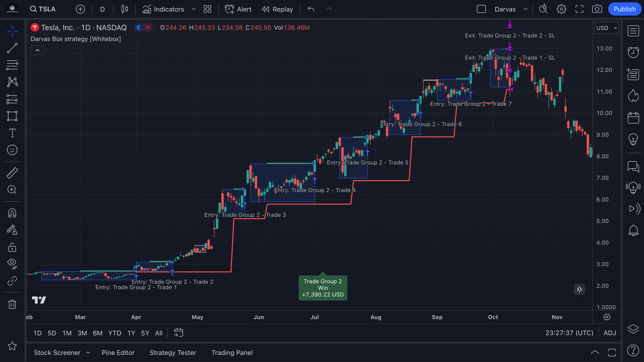
Task: Toggle the day/night theme switch next to TSLA
Action: [x=143, y=28]
